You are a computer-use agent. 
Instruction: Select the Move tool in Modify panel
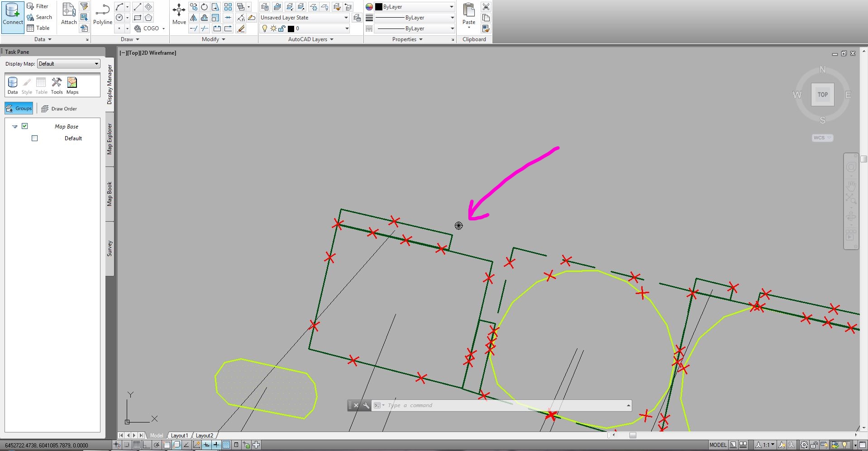tap(179, 14)
